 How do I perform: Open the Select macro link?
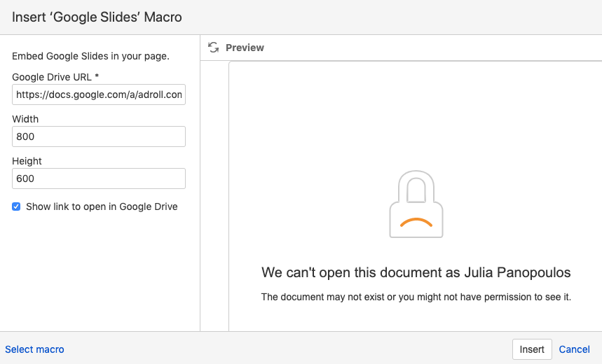coord(34,349)
